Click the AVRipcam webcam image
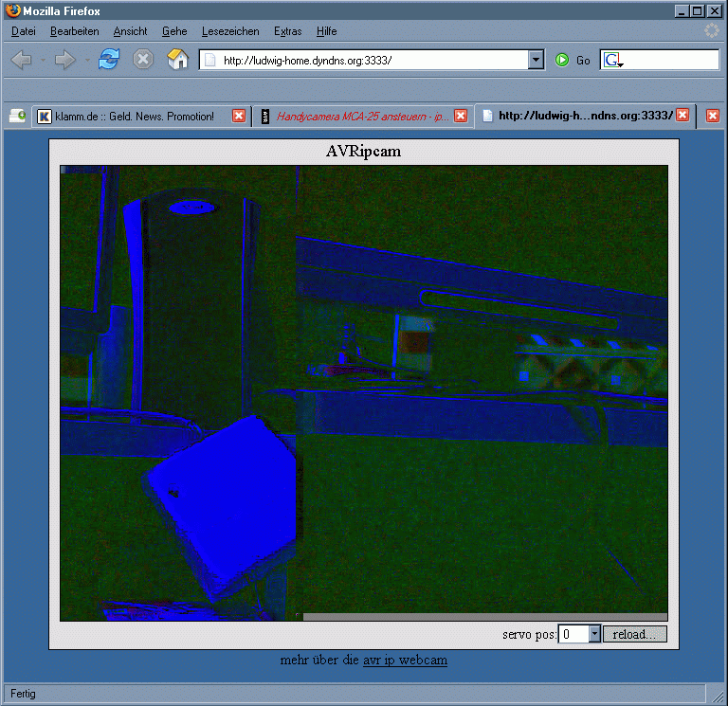This screenshot has width=728, height=706. tap(364, 393)
